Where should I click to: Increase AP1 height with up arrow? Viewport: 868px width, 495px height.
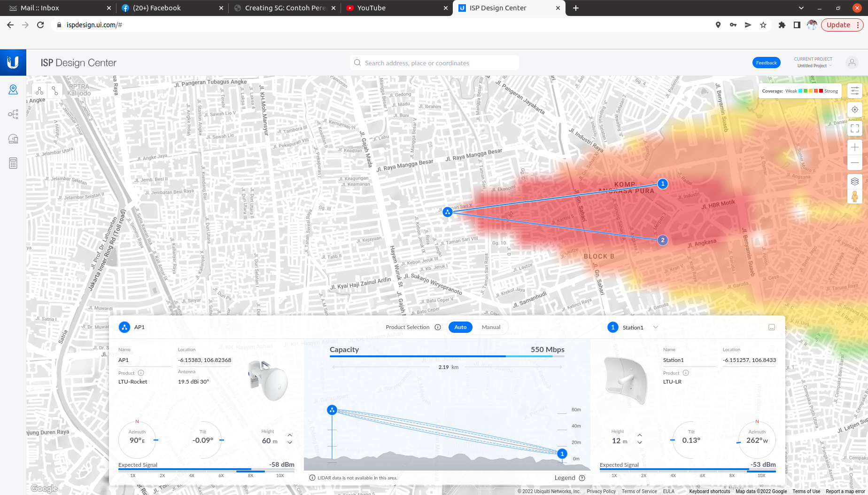pyautogui.click(x=290, y=435)
